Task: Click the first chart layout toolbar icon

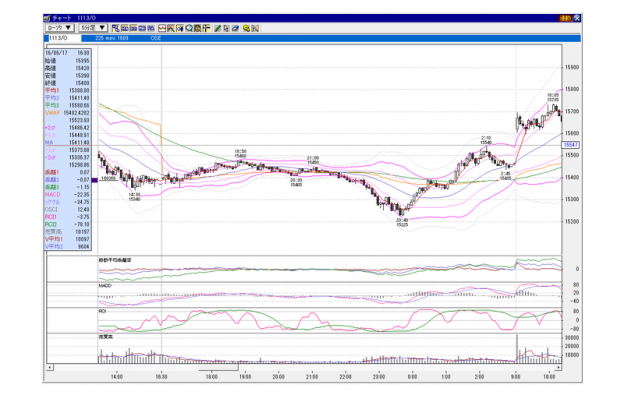Action: pos(116,28)
